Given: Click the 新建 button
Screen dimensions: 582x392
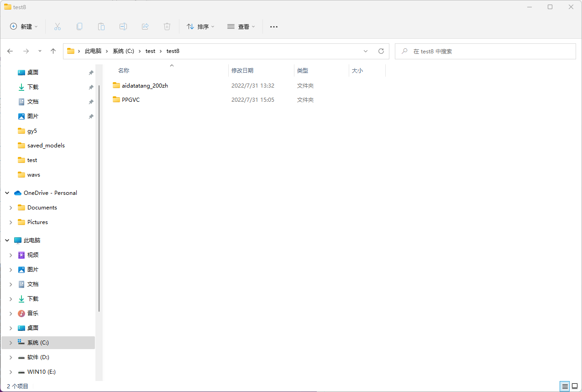Looking at the screenshot, I should (24, 26).
